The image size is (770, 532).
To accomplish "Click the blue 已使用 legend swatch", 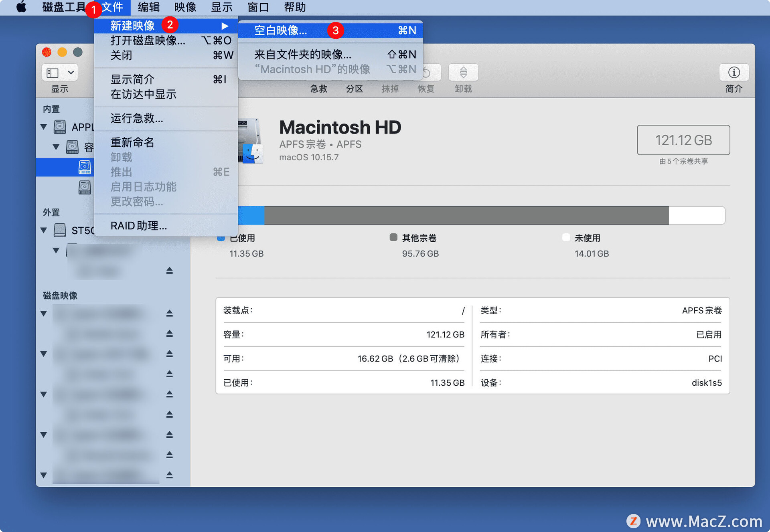I will [221, 238].
